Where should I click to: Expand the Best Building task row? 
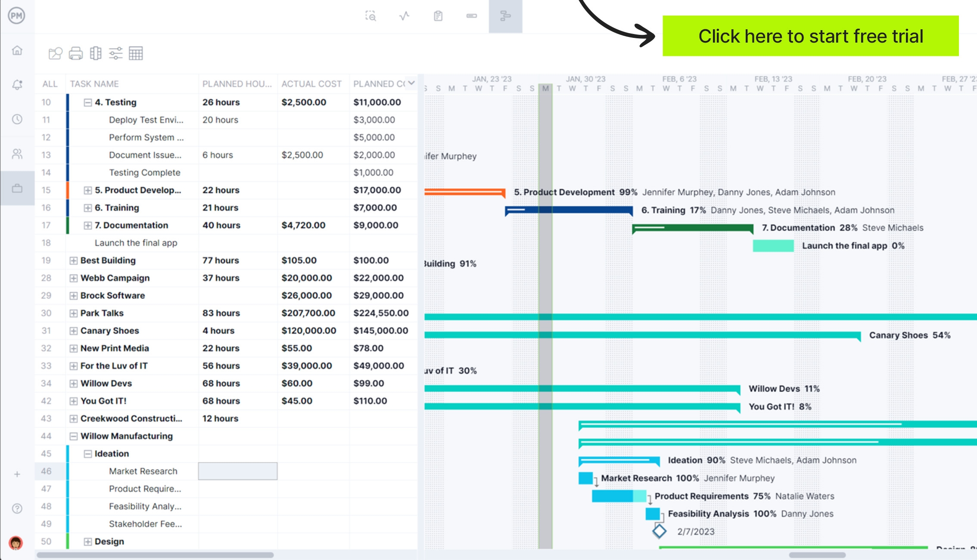click(x=73, y=260)
